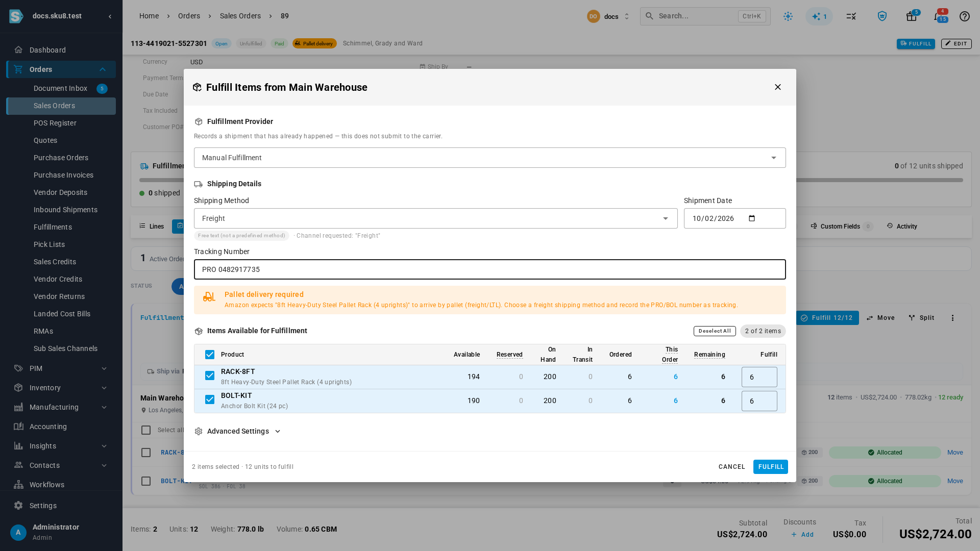Switch to the Activity tab
The width and height of the screenshot is (980, 551).
[x=902, y=227]
